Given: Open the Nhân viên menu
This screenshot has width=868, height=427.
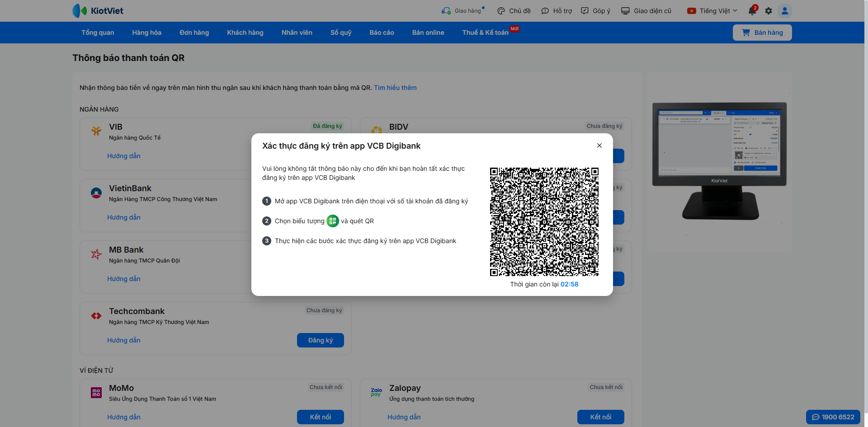Looking at the screenshot, I should (297, 33).
